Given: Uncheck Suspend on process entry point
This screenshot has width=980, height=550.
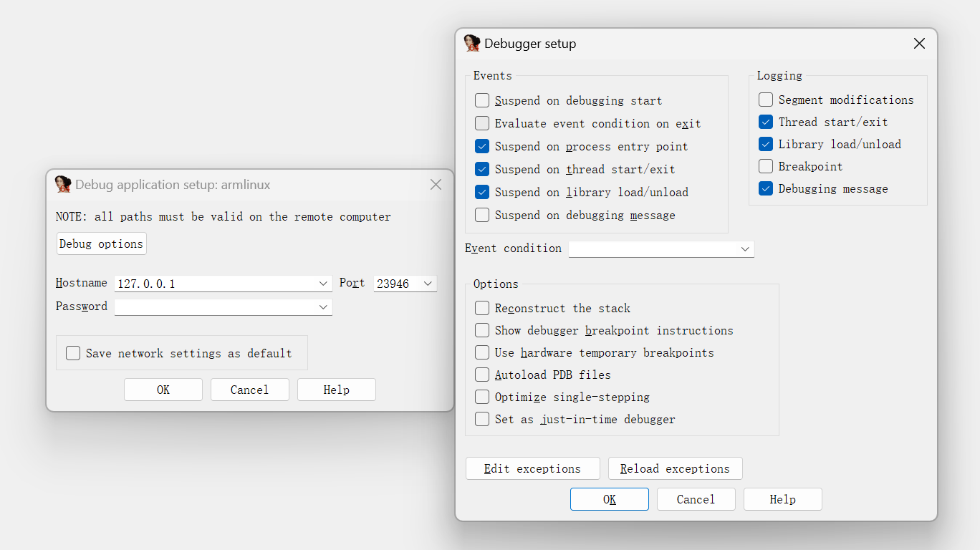Looking at the screenshot, I should point(482,147).
